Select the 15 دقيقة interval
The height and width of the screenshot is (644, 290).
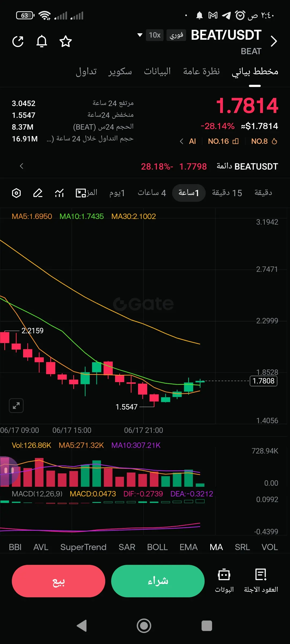(227, 193)
